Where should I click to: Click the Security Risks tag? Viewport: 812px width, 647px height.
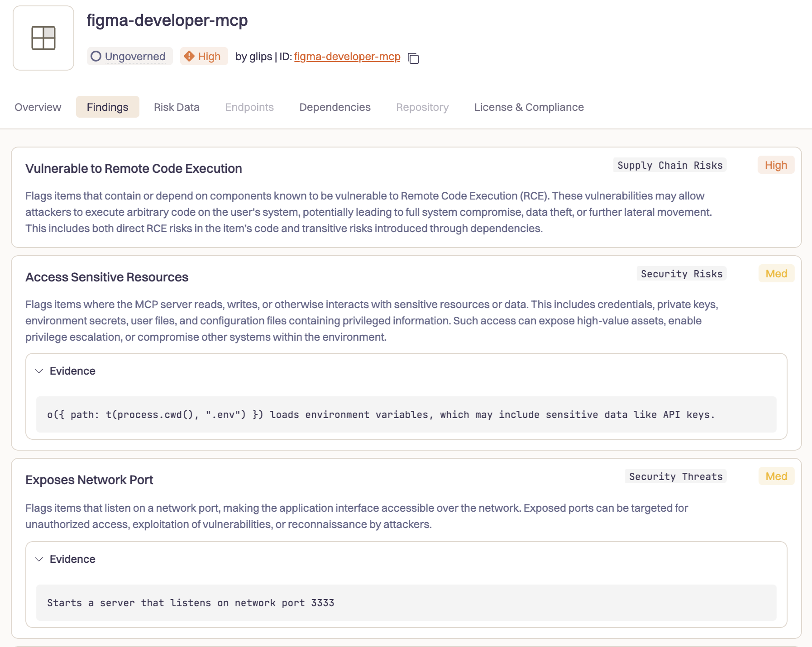682,274
